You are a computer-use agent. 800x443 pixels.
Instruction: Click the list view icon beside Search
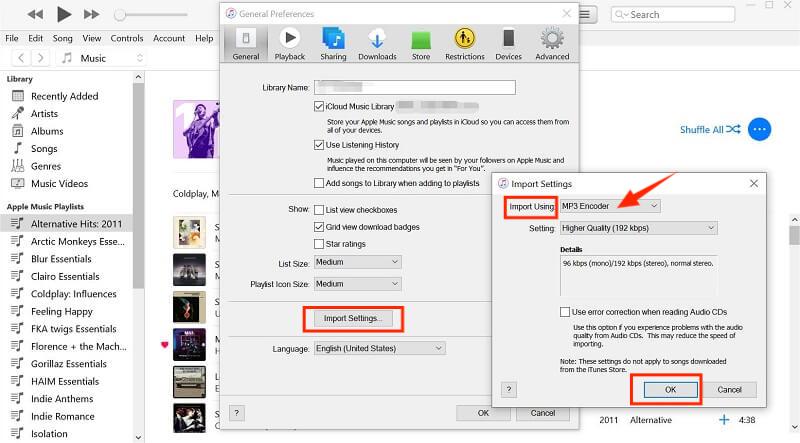coord(585,14)
